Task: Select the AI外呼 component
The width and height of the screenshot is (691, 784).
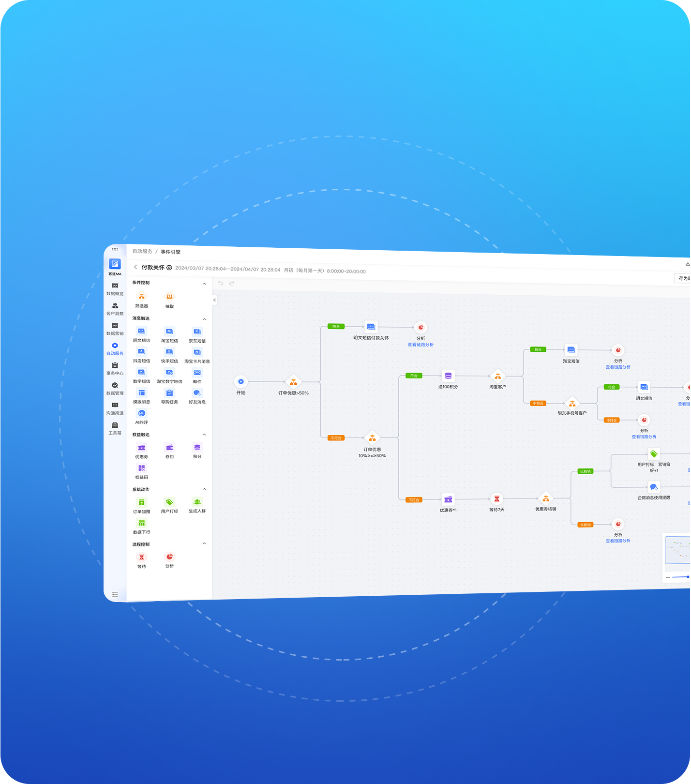Action: [x=141, y=417]
